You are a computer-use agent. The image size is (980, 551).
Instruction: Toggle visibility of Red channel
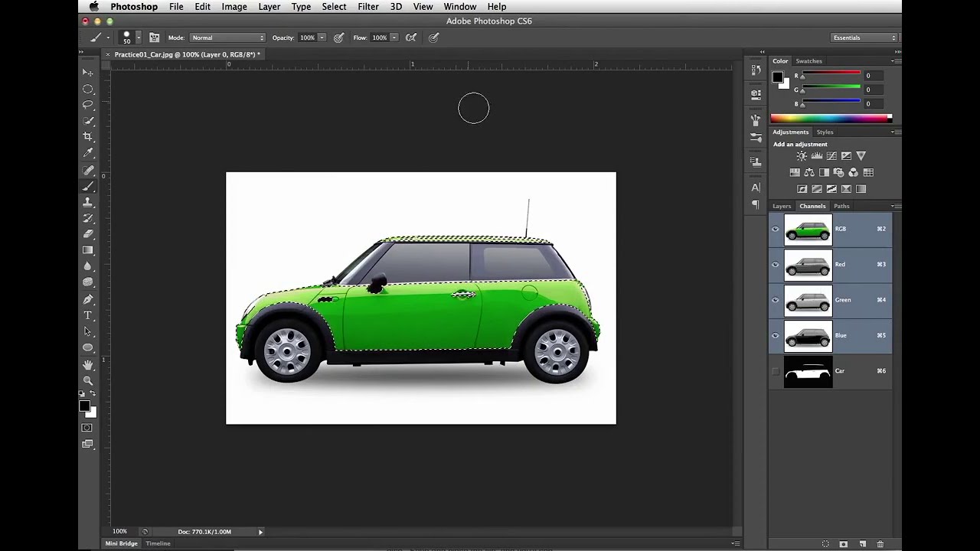776,265
